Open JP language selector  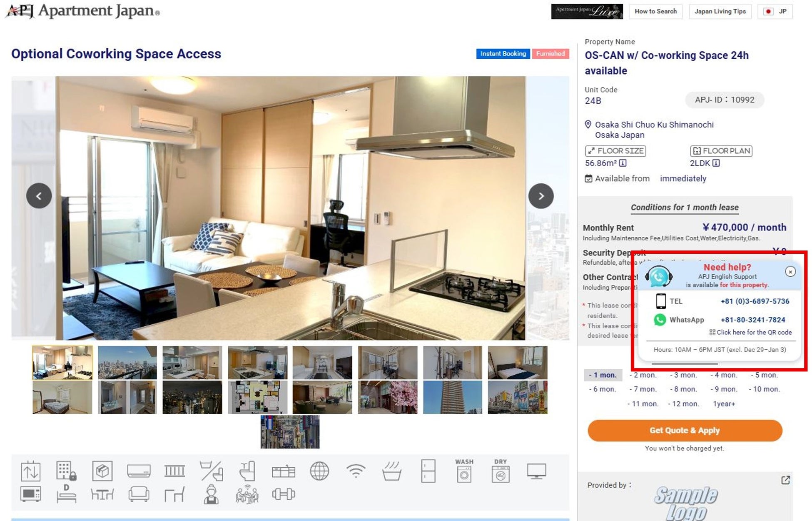tap(775, 11)
